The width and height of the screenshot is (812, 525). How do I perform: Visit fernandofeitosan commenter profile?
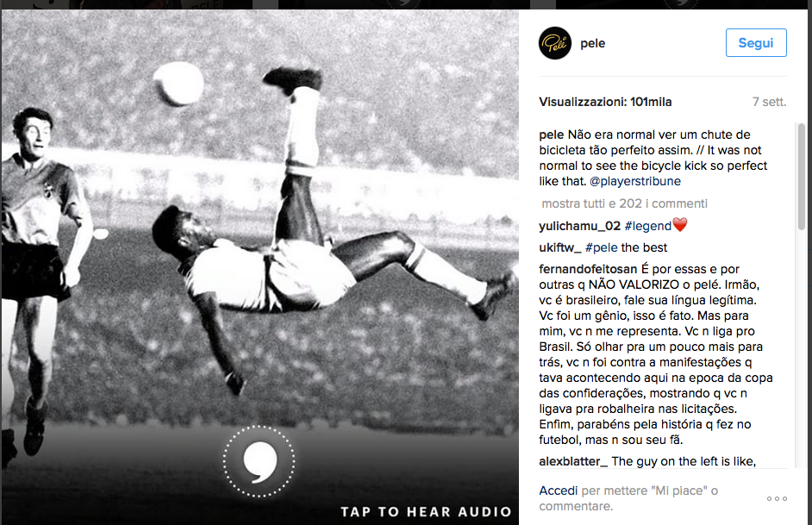click(x=588, y=269)
